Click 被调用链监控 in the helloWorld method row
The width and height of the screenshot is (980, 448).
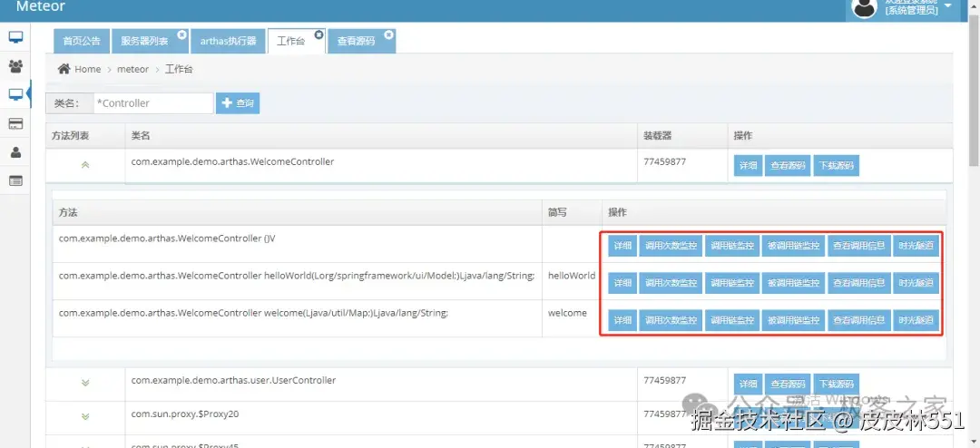point(793,283)
